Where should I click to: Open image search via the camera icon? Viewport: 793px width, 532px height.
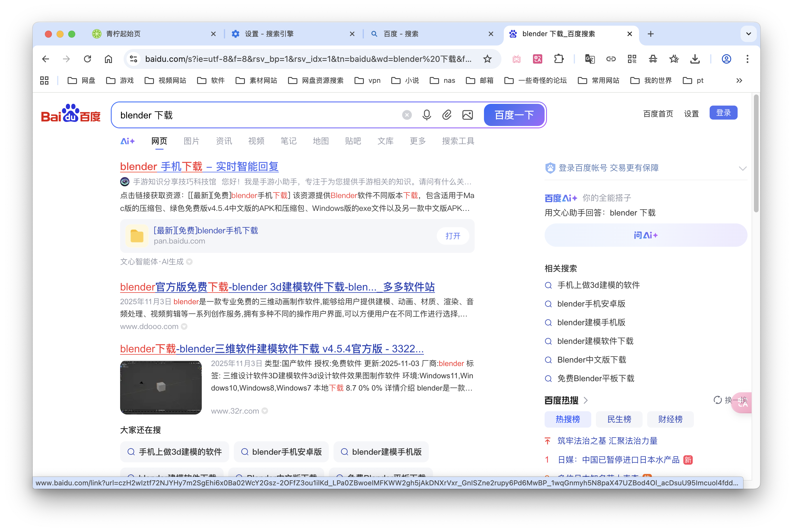click(x=467, y=115)
